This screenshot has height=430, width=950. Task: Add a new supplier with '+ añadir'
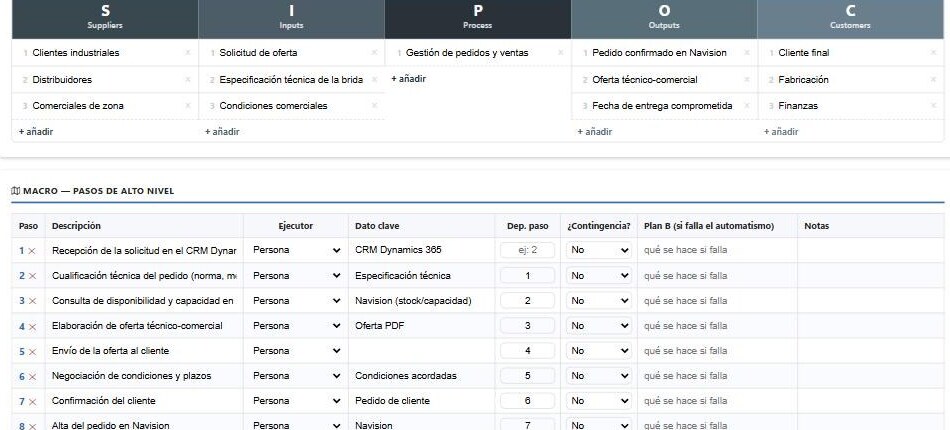36,131
